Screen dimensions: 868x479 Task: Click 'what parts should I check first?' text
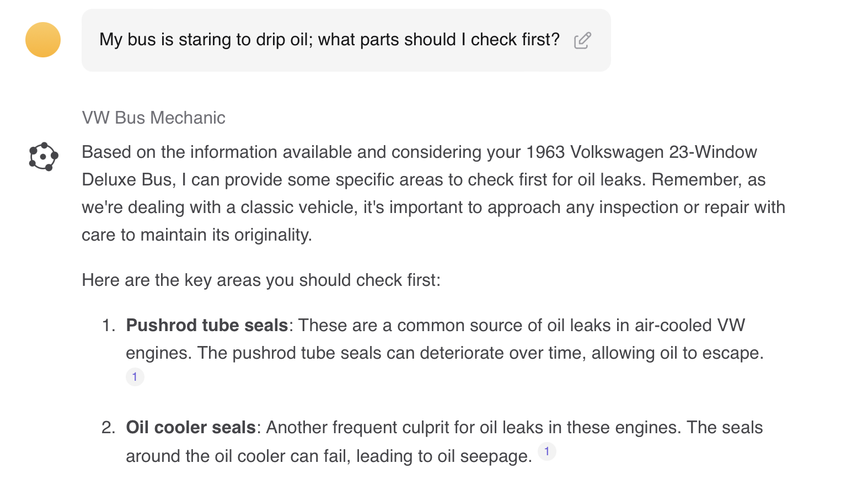coord(439,40)
